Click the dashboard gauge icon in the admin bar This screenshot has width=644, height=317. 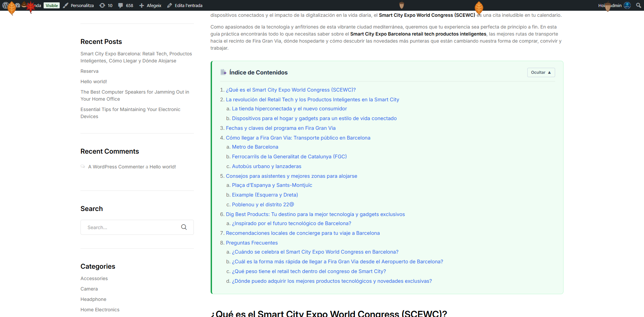(x=17, y=5)
